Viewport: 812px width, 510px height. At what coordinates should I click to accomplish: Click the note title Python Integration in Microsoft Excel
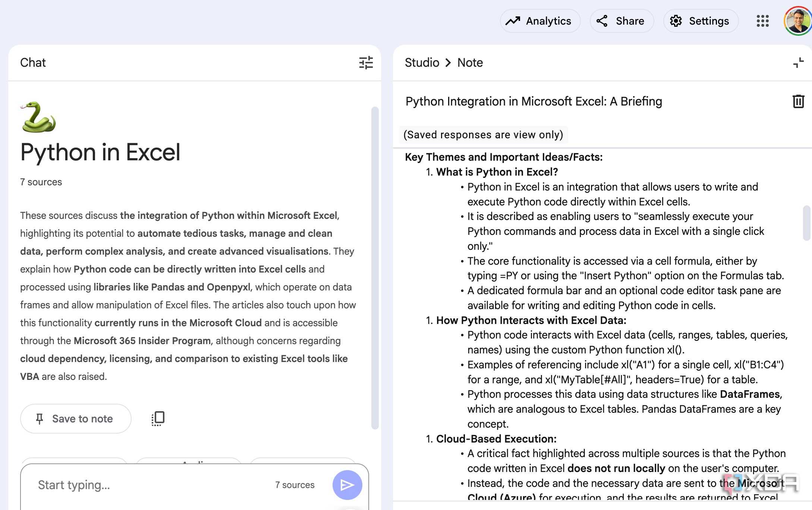(534, 101)
